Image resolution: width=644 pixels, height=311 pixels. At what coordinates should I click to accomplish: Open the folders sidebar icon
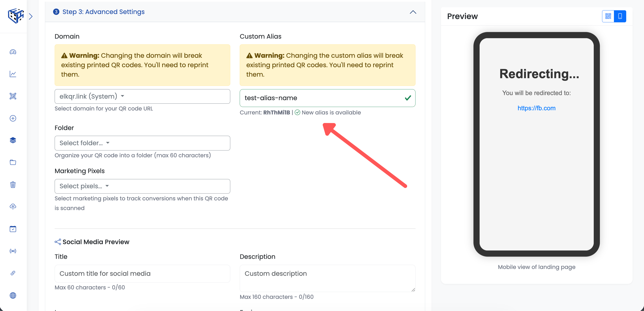tap(13, 162)
